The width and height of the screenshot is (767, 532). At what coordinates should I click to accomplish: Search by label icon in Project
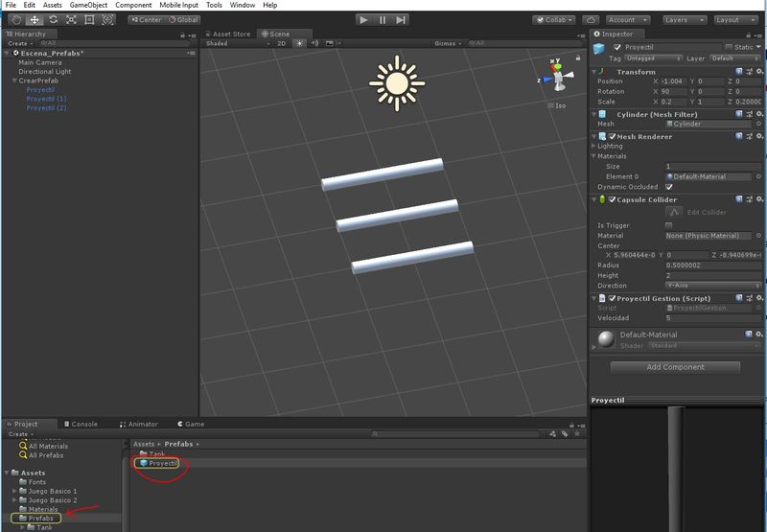[565, 433]
